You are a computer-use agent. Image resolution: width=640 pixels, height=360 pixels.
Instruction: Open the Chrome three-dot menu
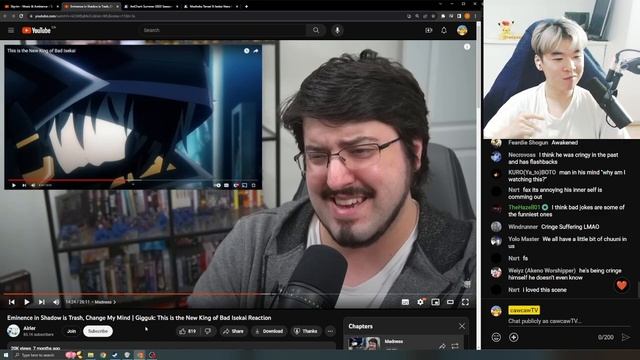pos(476,16)
